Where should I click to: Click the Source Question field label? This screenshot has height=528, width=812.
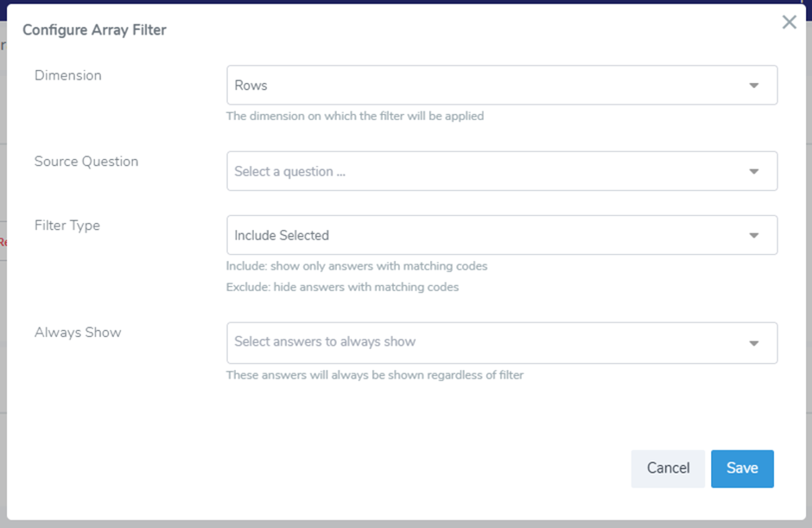click(x=86, y=162)
